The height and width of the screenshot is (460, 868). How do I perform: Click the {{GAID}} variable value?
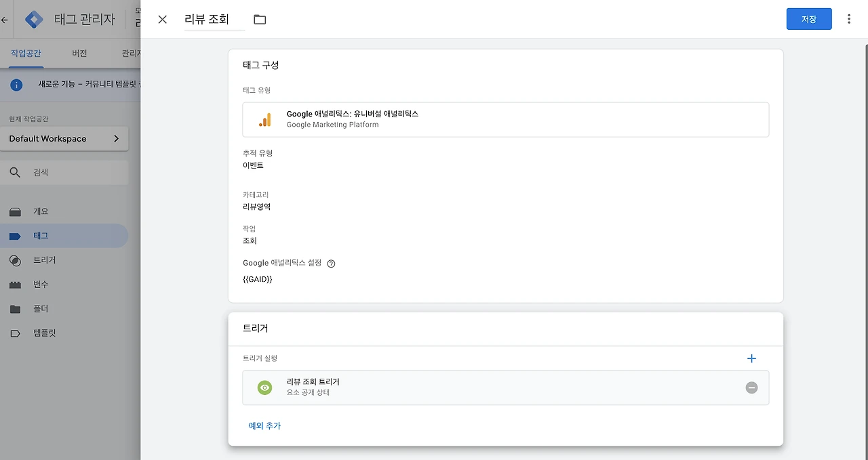point(258,279)
